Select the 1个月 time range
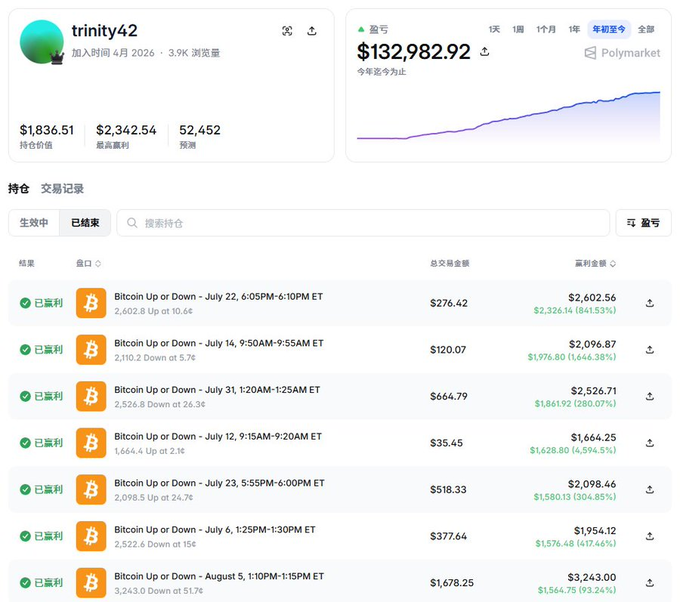This screenshot has height=602, width=680. (546, 29)
